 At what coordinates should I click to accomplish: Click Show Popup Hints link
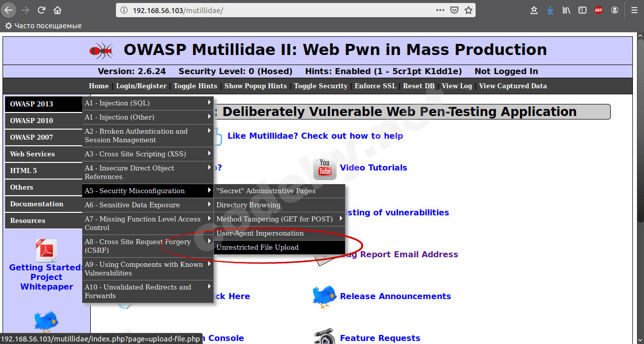[x=256, y=86]
